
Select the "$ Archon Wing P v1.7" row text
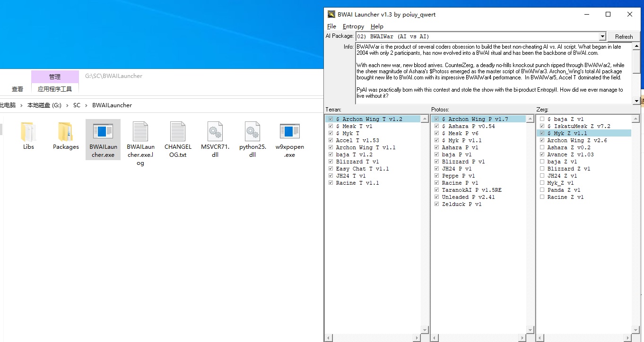click(x=475, y=119)
